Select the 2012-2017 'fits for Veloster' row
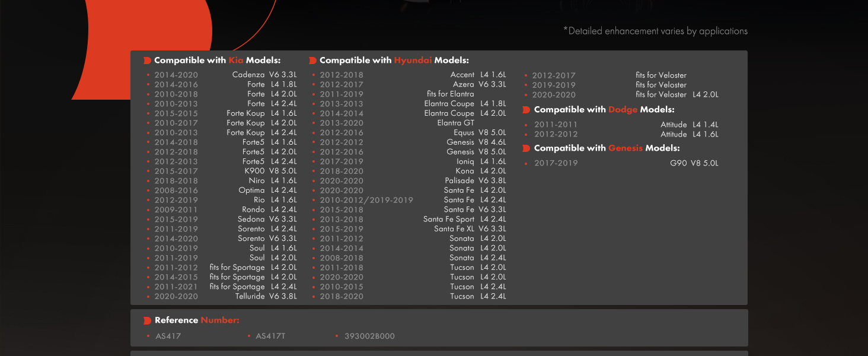 [605, 75]
